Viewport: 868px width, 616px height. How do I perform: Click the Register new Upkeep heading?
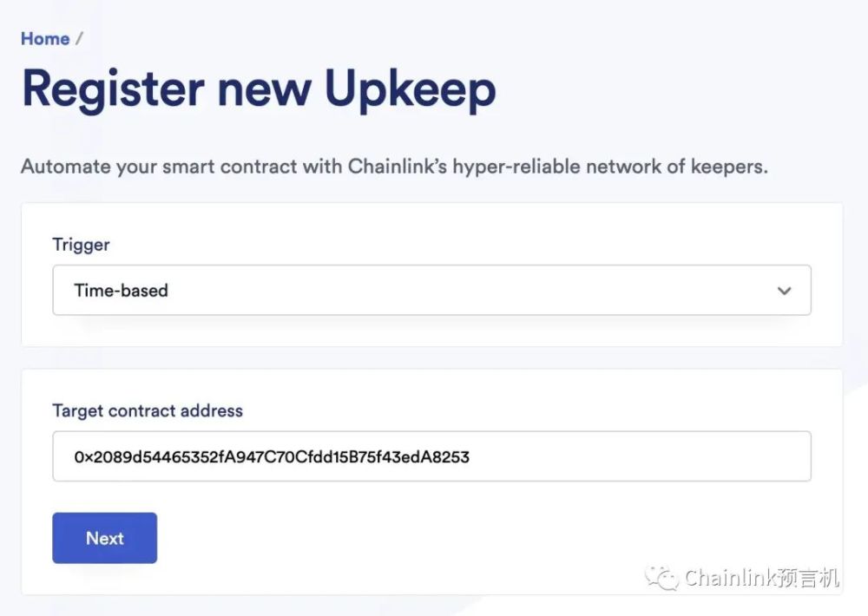pos(258,88)
